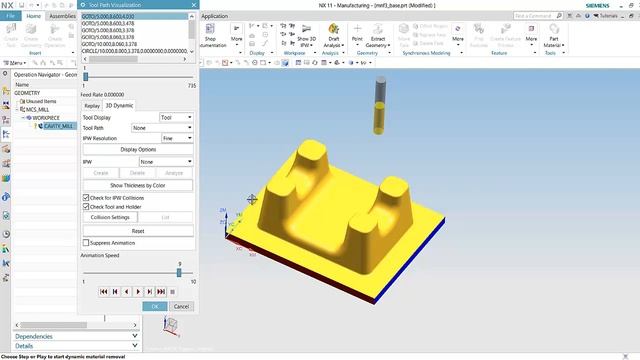Open the view triad orientation cube
640x360 pixels.
coord(171,327)
